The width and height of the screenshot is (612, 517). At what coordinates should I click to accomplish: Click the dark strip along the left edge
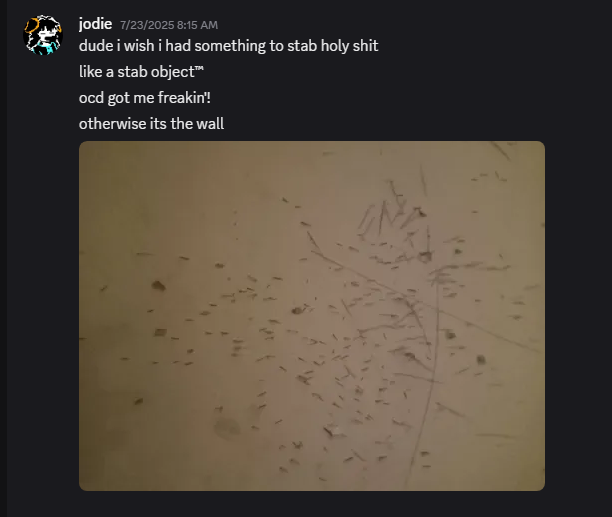[x=4, y=258]
